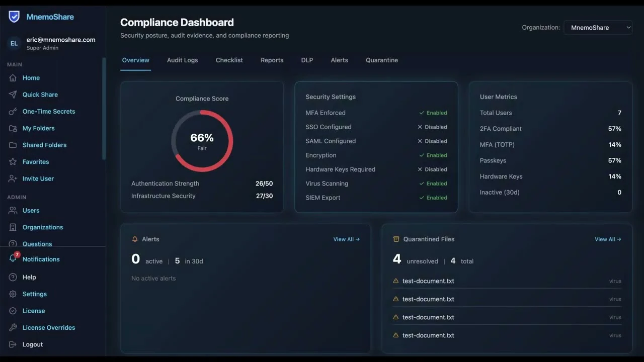Click View All in Quarantined Files card

click(608, 239)
